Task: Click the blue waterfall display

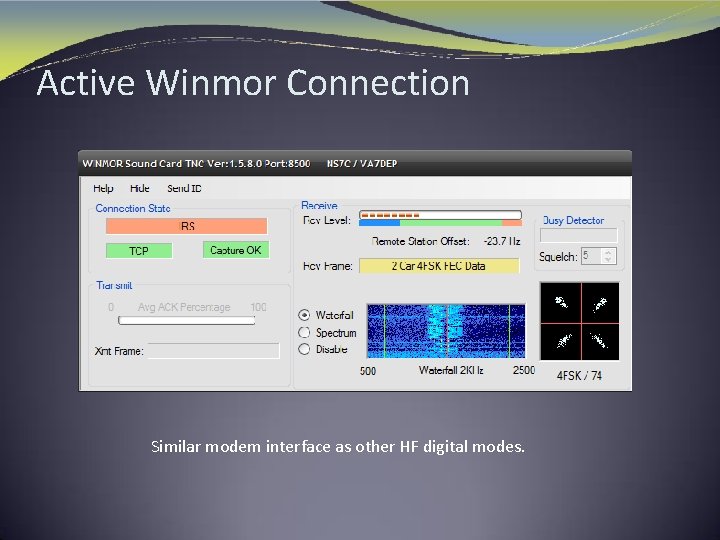Action: [x=446, y=331]
